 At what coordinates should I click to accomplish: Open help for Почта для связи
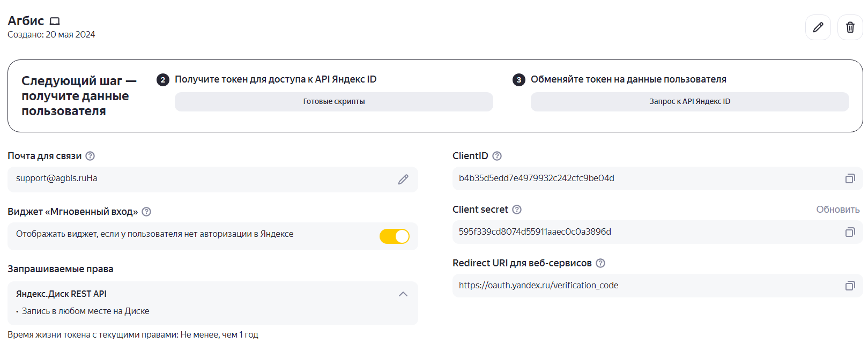pos(90,156)
